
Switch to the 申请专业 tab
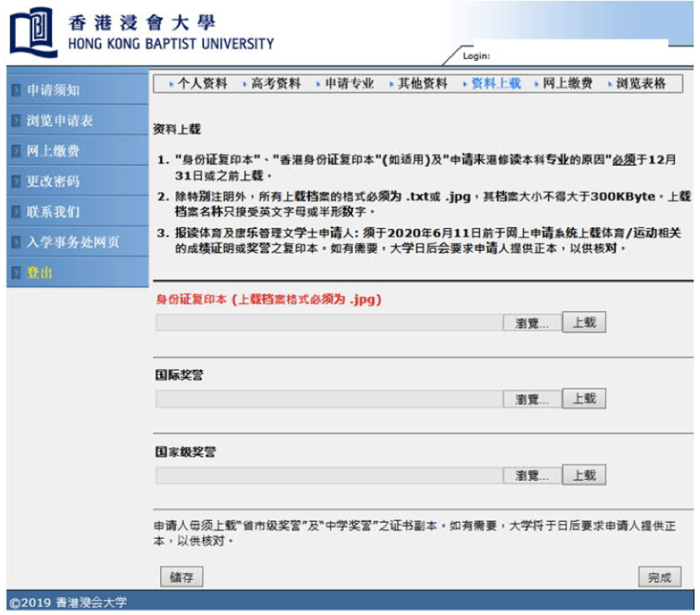349,83
